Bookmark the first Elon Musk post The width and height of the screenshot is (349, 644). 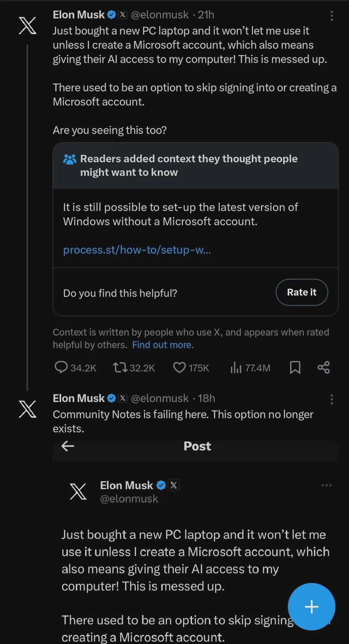click(294, 368)
